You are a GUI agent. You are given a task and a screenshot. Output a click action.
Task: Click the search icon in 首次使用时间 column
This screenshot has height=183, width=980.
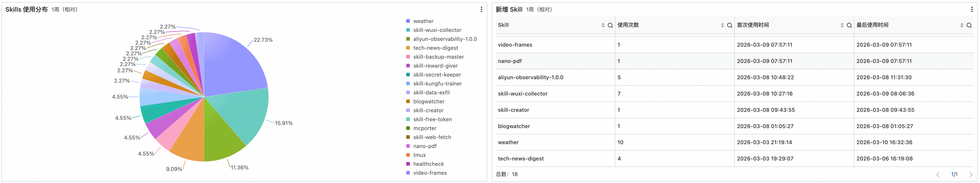[849, 25]
